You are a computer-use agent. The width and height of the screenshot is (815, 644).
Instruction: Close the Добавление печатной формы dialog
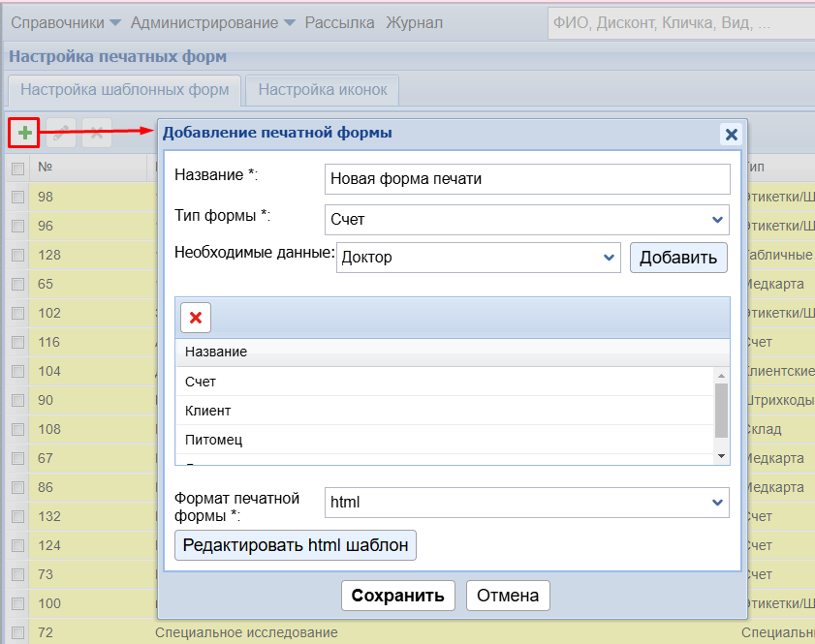731,135
